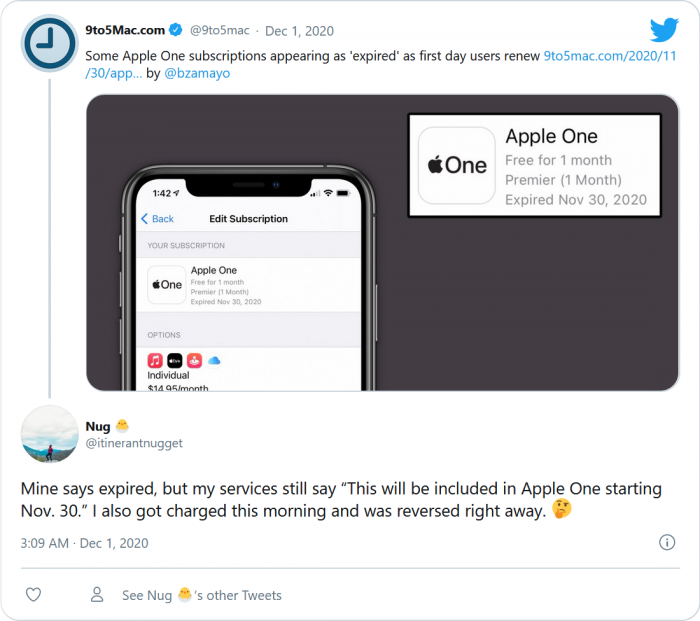Click the person icon near See Nug's Tweets
Image resolution: width=700 pixels, height=621 pixels.
click(97, 595)
